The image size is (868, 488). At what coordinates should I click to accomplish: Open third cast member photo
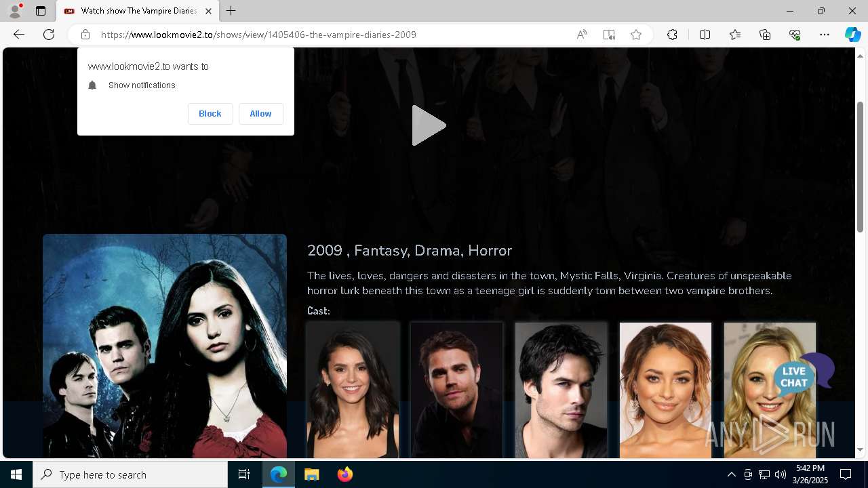coord(561,390)
